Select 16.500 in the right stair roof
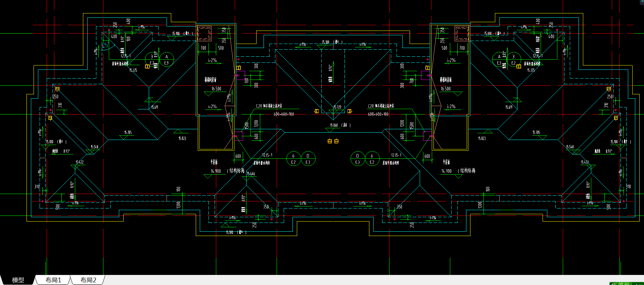This screenshot has width=644, height=285. tap(446, 89)
